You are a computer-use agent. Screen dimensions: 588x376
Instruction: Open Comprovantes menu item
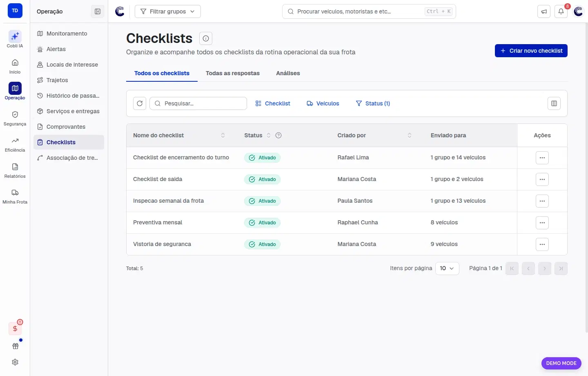(x=69, y=127)
